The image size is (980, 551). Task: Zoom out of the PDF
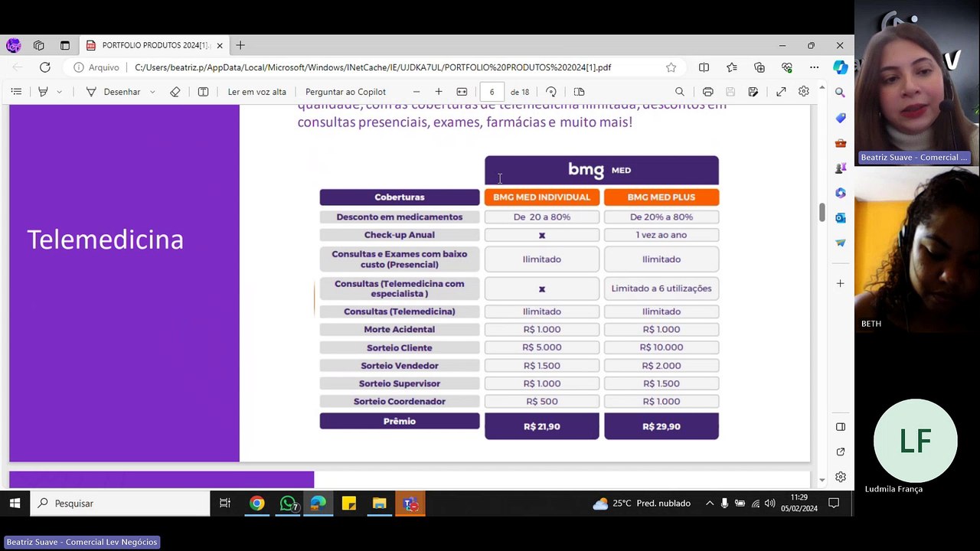coord(416,92)
